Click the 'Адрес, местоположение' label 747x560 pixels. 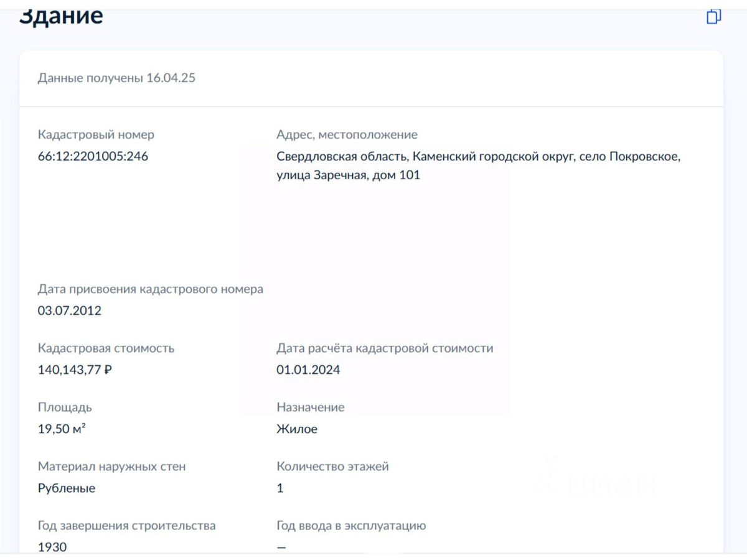[x=347, y=134]
